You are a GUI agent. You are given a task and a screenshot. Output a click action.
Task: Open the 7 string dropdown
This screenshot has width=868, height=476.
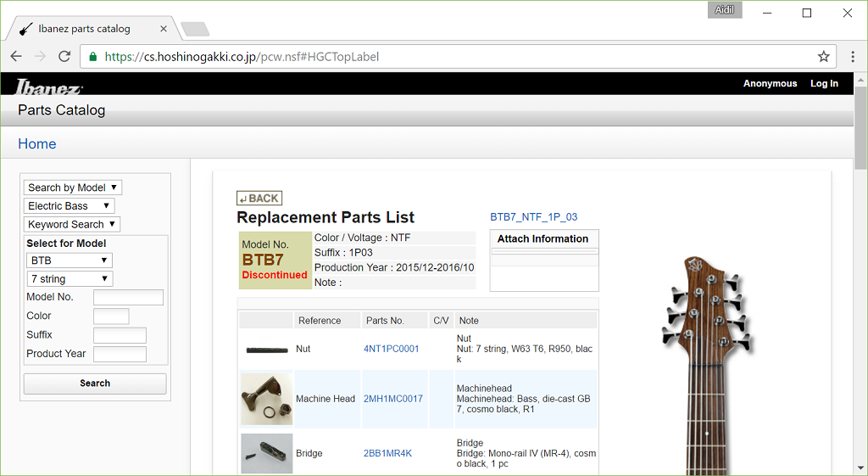click(x=70, y=279)
